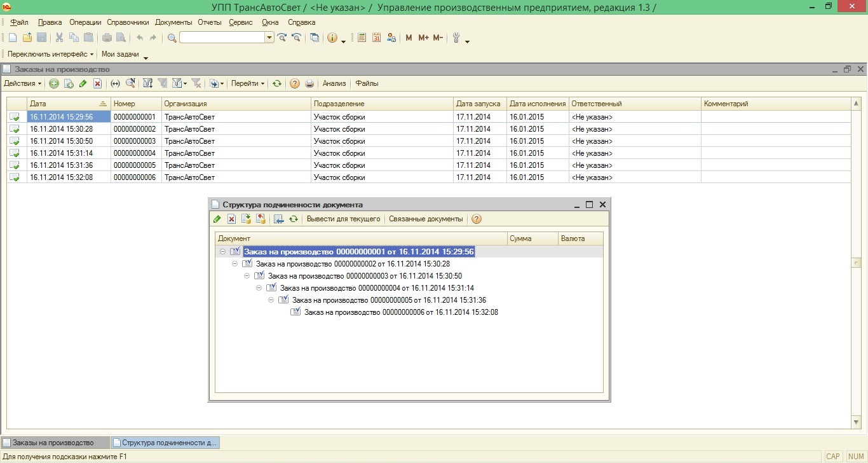Screen dimensions: 868x463
Task: Select order 00000000006 in the tree
Action: [x=400, y=312]
